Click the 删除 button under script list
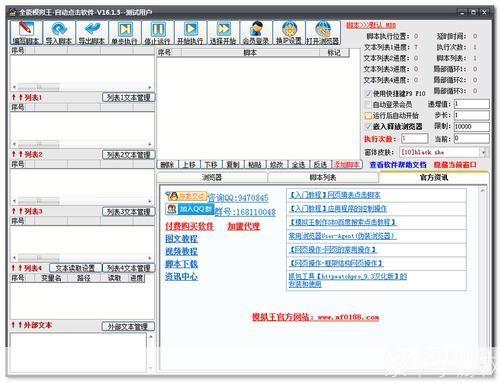Screen dimensions: 500x383 [x=167, y=164]
